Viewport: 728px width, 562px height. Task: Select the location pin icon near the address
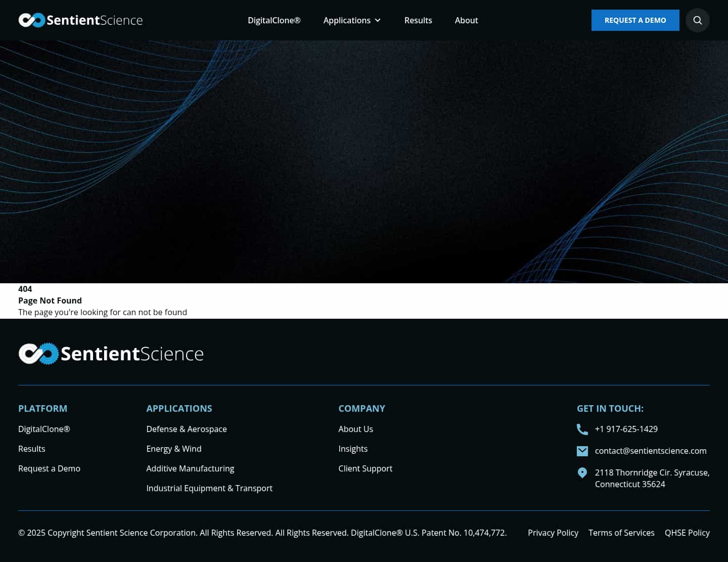(582, 472)
